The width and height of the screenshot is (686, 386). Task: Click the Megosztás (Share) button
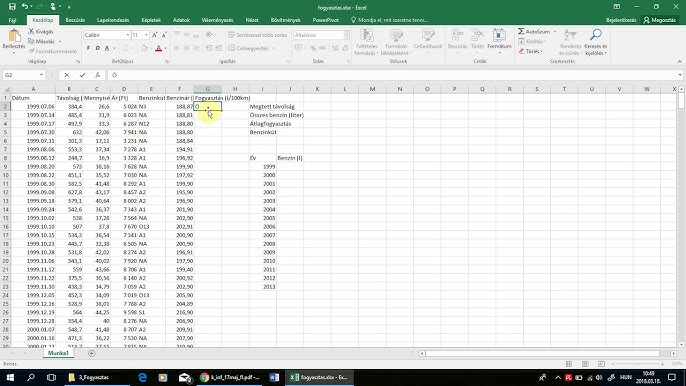click(x=659, y=20)
